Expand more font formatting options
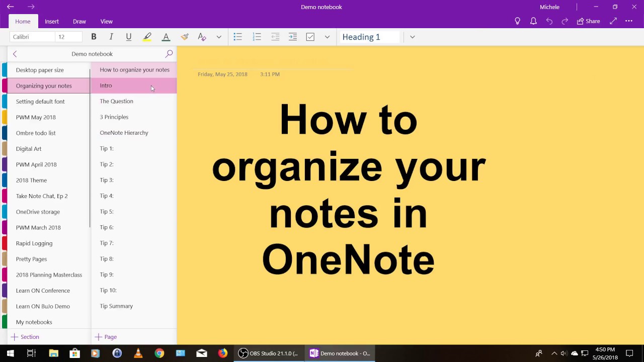 pos(219,37)
